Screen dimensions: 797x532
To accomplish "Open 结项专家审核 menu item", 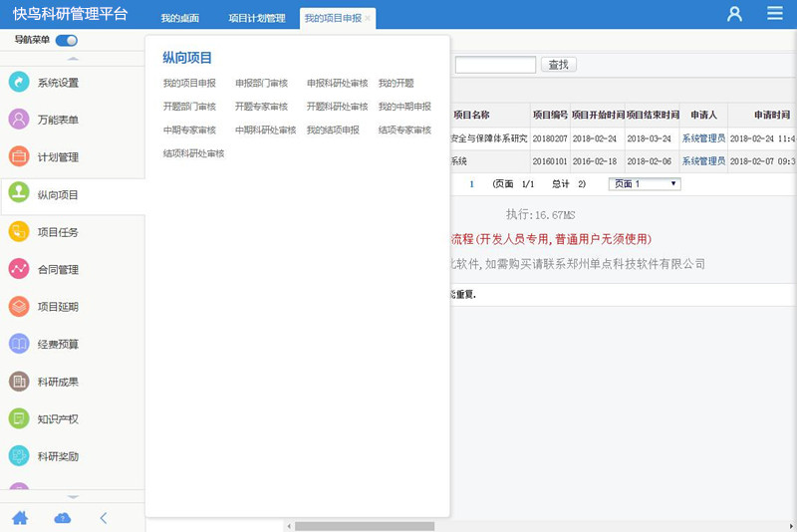I will 404,130.
